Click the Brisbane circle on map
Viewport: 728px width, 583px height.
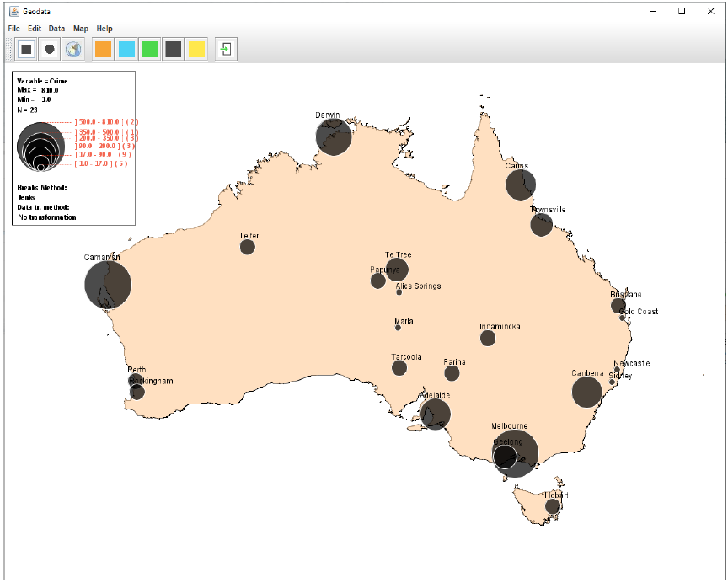point(618,306)
